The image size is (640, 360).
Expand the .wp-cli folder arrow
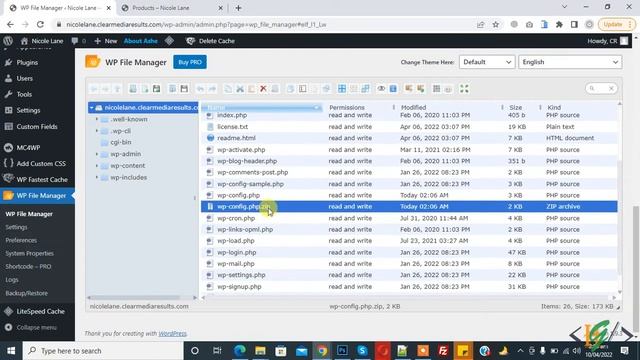[97, 131]
